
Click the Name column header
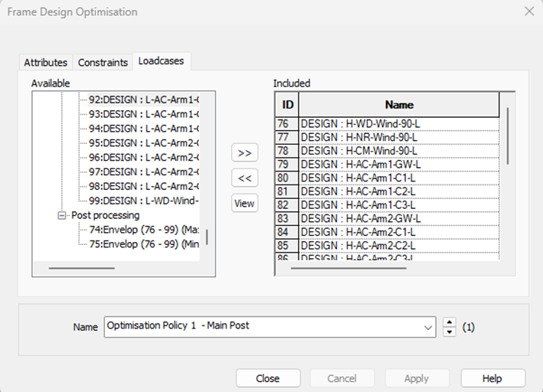point(398,105)
